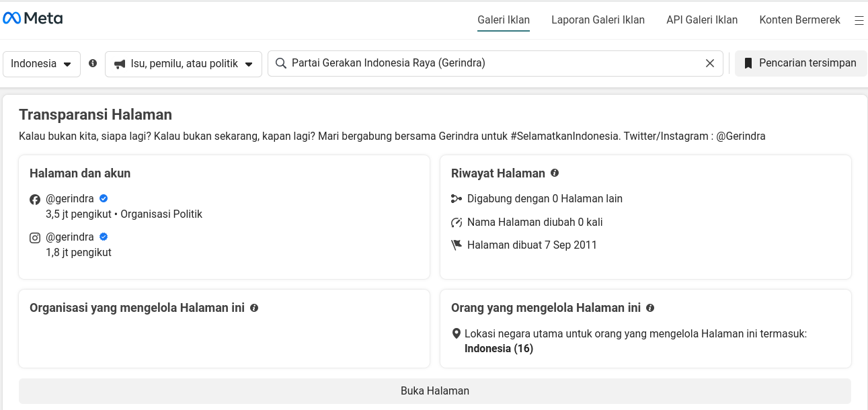Click info icon next to Orang yang mengelola
The height and width of the screenshot is (410, 868).
[650, 308]
